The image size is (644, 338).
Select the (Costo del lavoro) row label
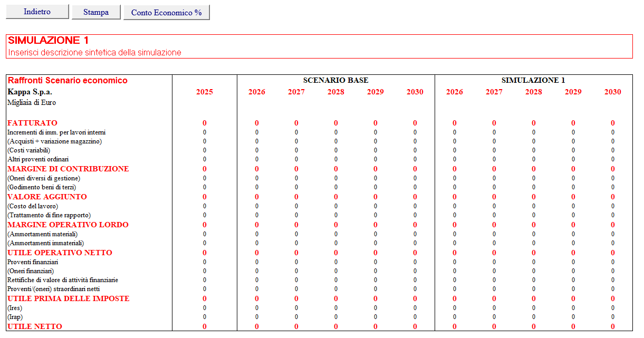[33, 206]
